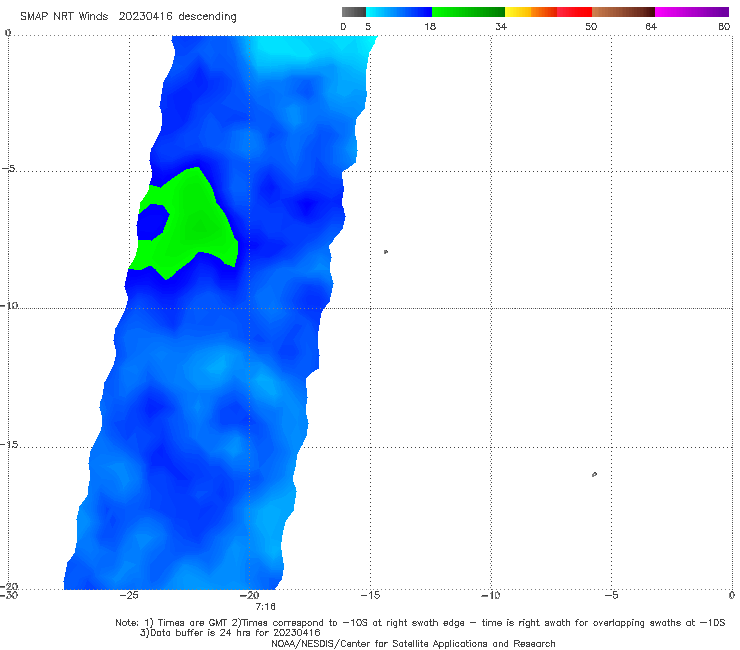
Task: Click the gray segment of the color bar
Action: pyautogui.click(x=354, y=12)
